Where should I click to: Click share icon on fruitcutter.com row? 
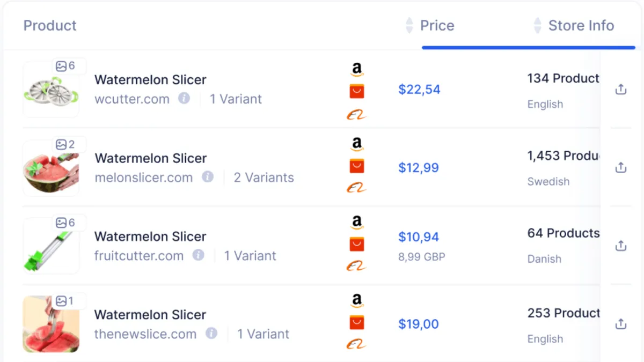[620, 246]
